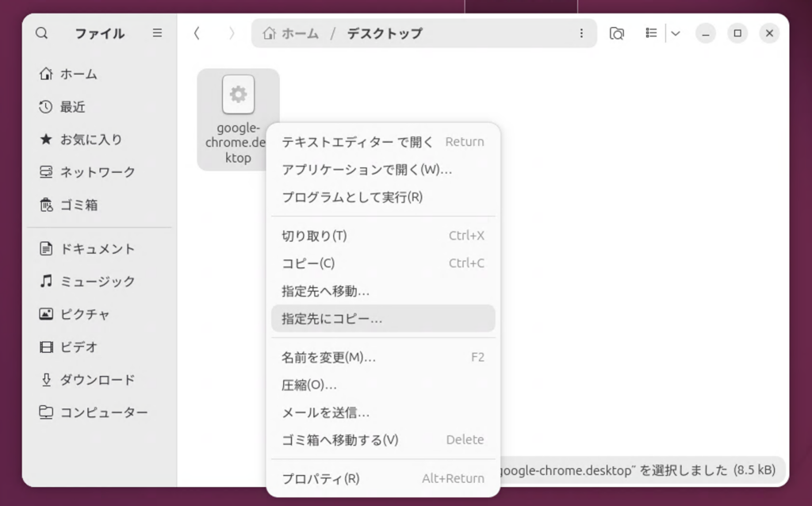Expand the view options dropdown chevron
This screenshot has height=506, width=812.
click(x=676, y=33)
